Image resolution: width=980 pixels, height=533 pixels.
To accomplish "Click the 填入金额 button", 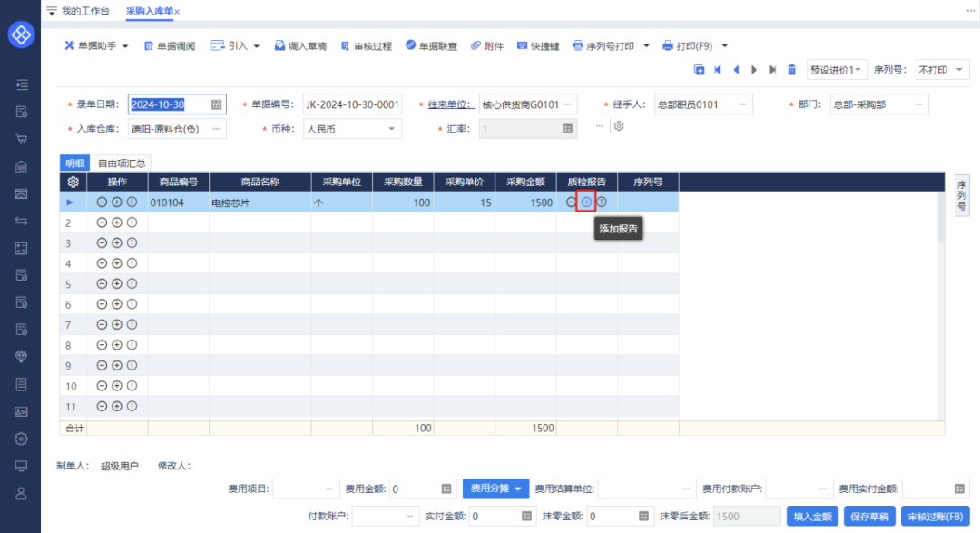I will coord(812,516).
